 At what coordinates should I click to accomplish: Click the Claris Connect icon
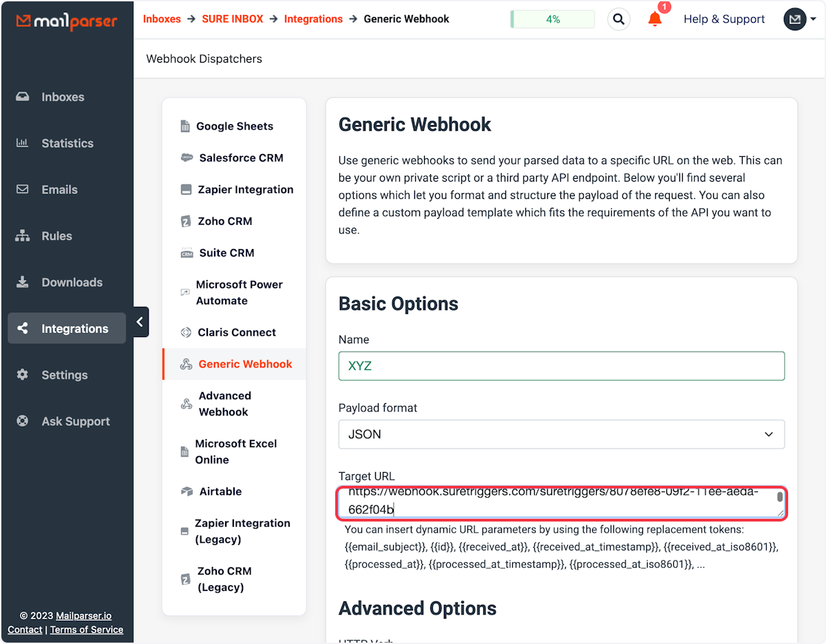[186, 332]
